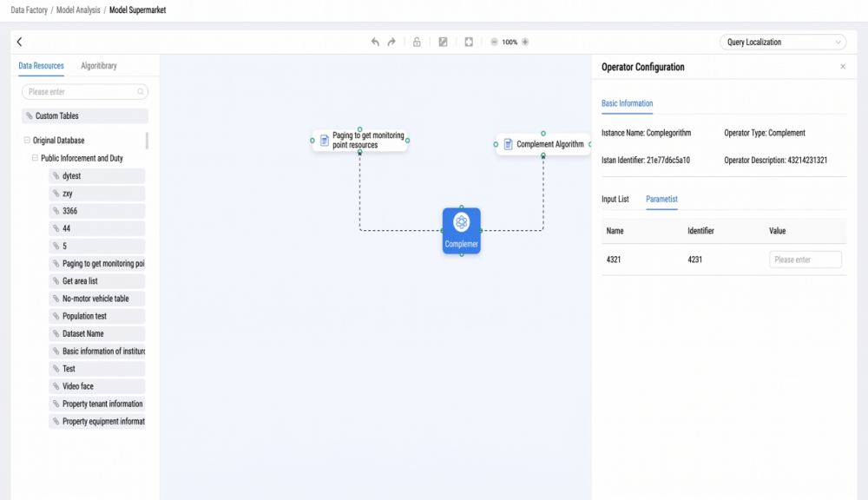Viewport: 868px width, 500px height.
Task: Open the Basic Information tab
Action: tap(628, 103)
